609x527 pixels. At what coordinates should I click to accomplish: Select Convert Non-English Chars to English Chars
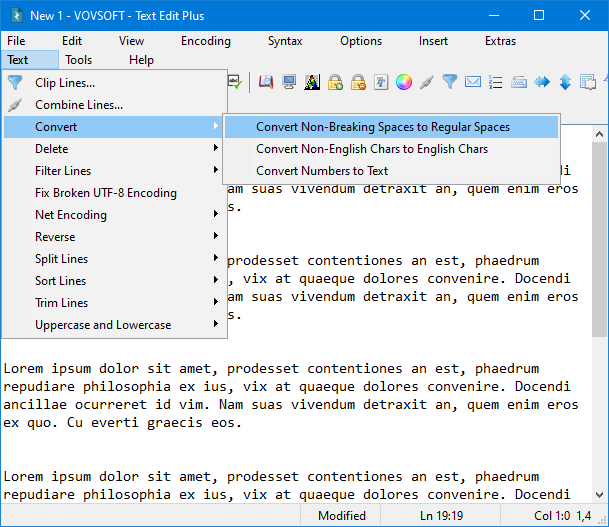[x=372, y=149]
